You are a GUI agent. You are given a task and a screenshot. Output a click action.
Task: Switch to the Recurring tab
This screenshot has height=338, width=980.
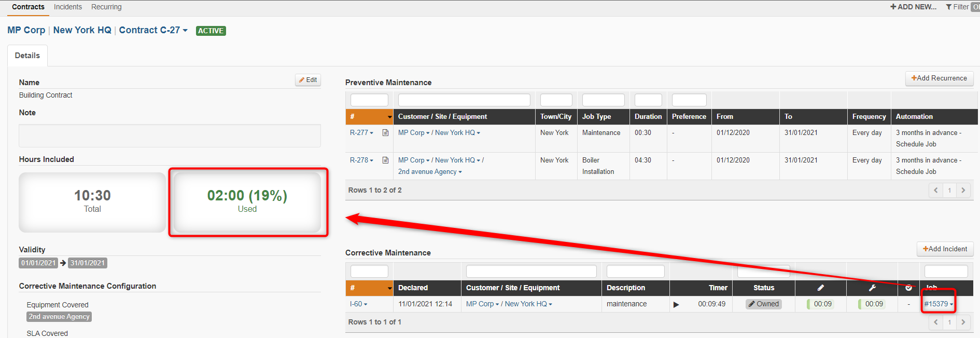[106, 7]
